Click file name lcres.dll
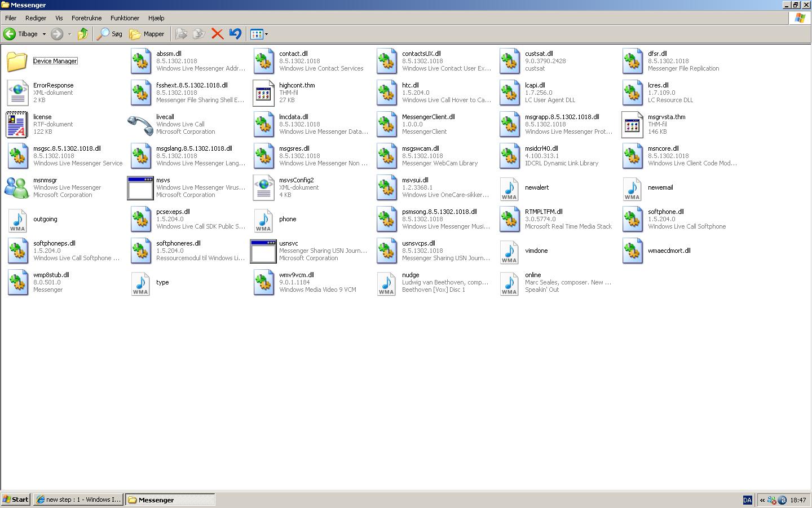Viewport: 812px width, 508px height. click(658, 85)
